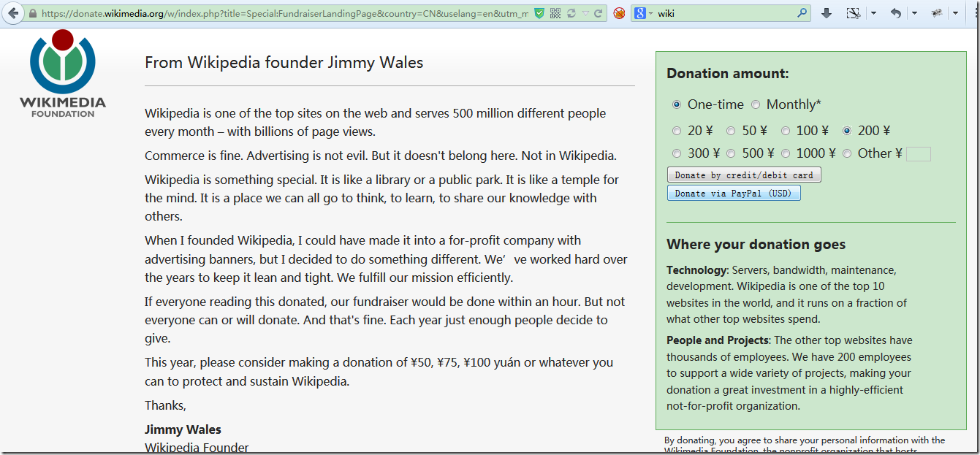Click the paragraph starting 'If everyone reading this donated'
This screenshot has height=455, width=980.
[384, 320]
